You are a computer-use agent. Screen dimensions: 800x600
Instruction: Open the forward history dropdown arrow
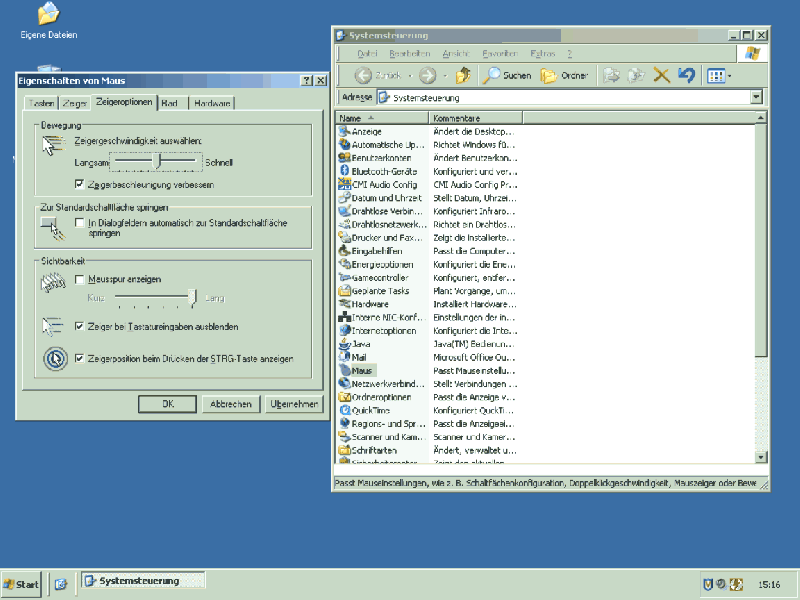445,76
